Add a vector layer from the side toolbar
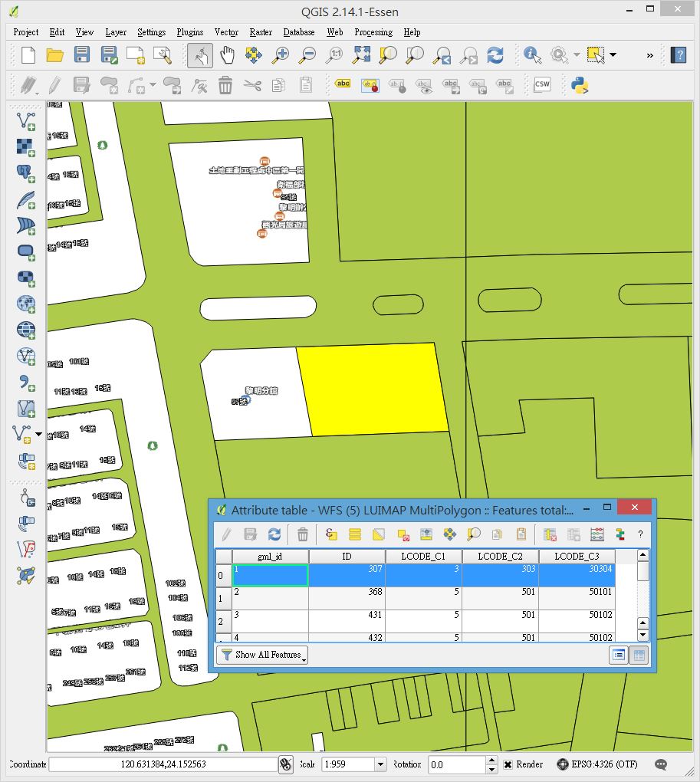Viewport: 700px width, 782px height. (x=26, y=121)
